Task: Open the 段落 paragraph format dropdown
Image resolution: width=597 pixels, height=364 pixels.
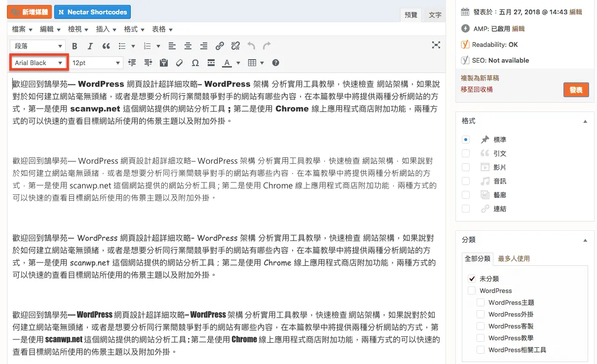Action: [x=37, y=46]
